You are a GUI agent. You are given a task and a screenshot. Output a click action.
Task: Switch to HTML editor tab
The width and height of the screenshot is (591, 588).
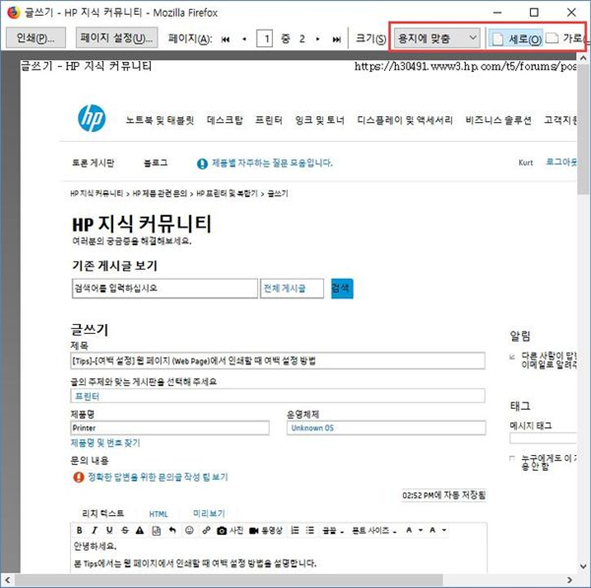158,514
